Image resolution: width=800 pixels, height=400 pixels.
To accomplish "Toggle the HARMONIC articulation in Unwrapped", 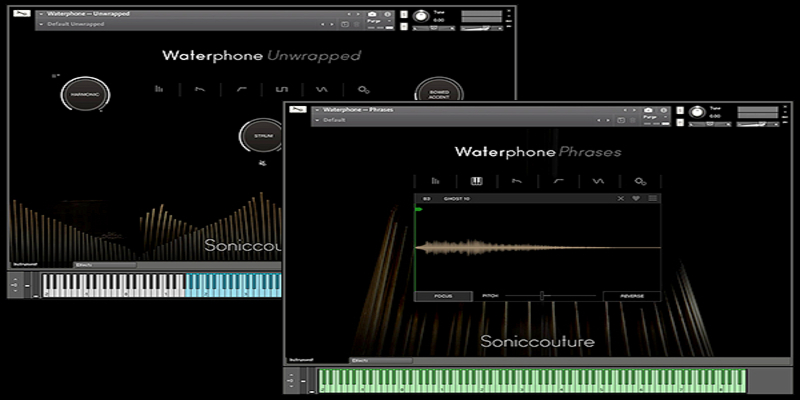I will pos(85,94).
